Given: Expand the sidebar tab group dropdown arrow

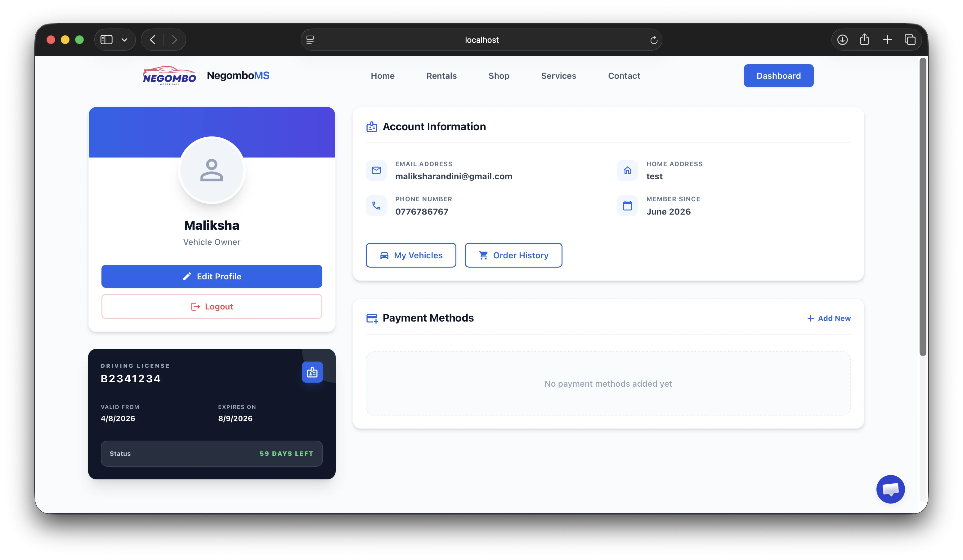Looking at the screenshot, I should 124,40.
